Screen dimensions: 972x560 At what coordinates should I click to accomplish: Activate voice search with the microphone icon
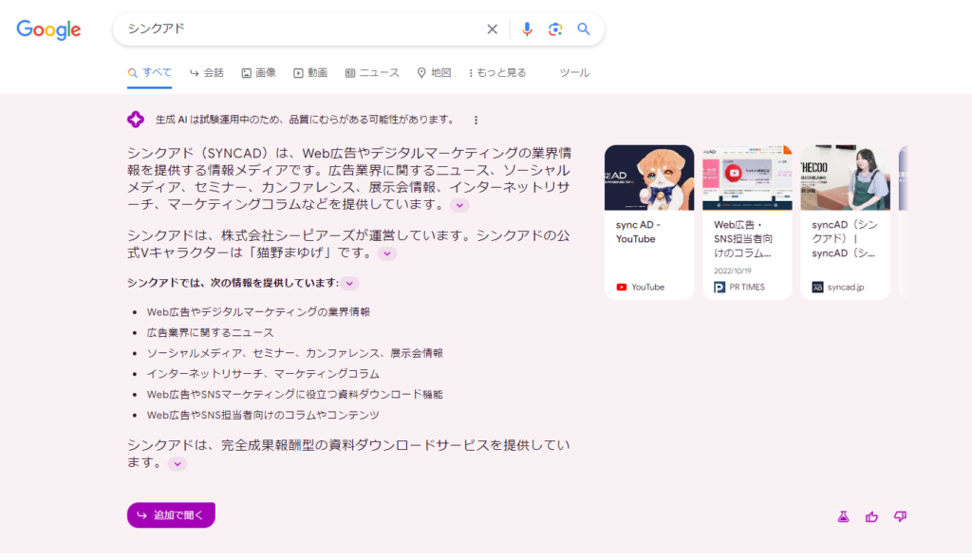(x=528, y=29)
